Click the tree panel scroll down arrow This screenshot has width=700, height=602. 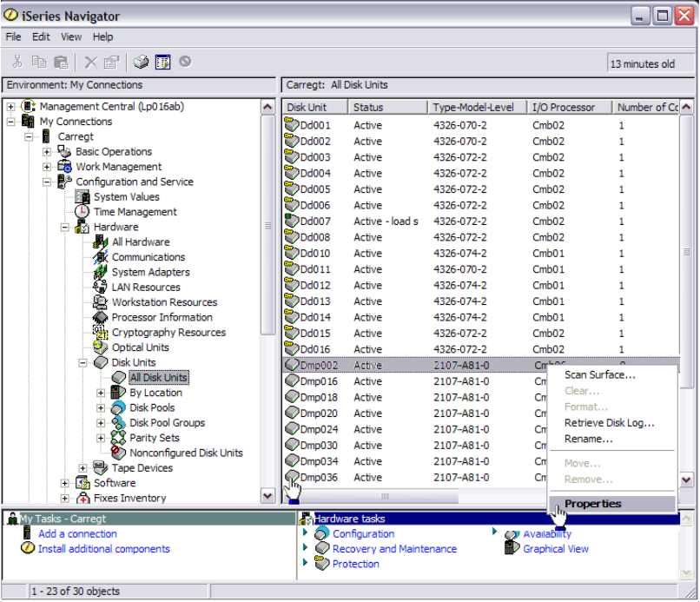[x=268, y=496]
